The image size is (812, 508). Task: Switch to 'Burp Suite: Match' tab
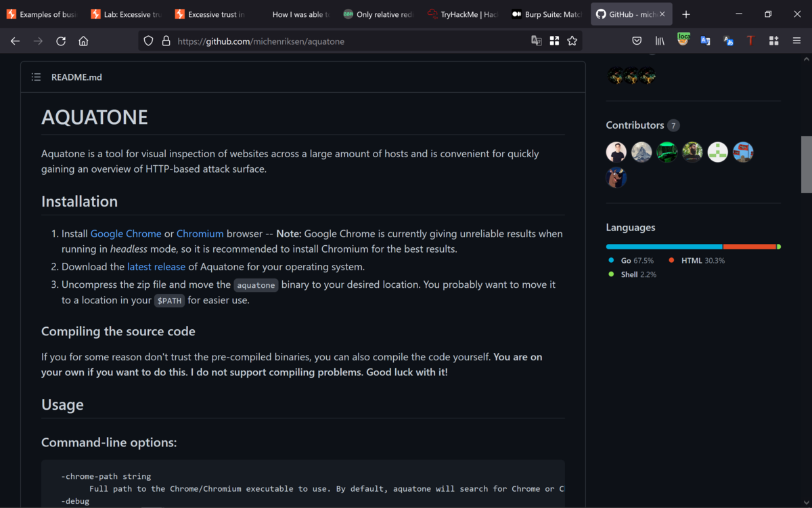coord(545,14)
